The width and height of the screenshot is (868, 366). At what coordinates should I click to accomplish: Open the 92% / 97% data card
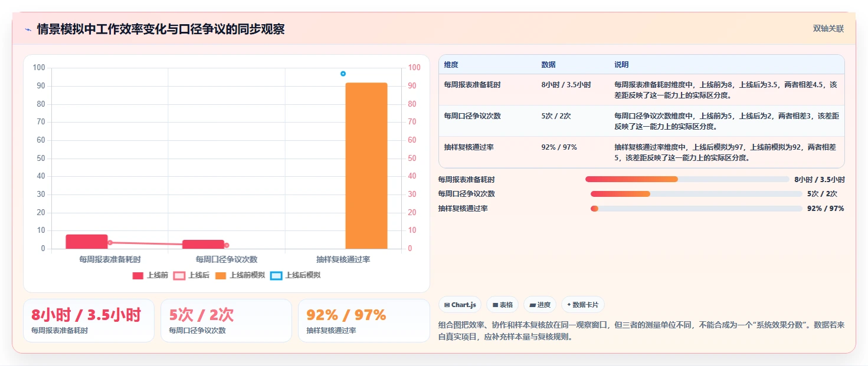point(364,321)
